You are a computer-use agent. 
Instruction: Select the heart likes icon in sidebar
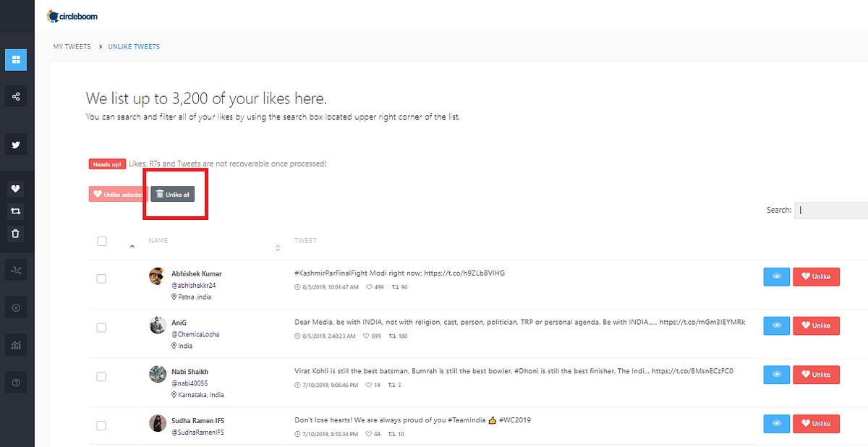(16, 189)
